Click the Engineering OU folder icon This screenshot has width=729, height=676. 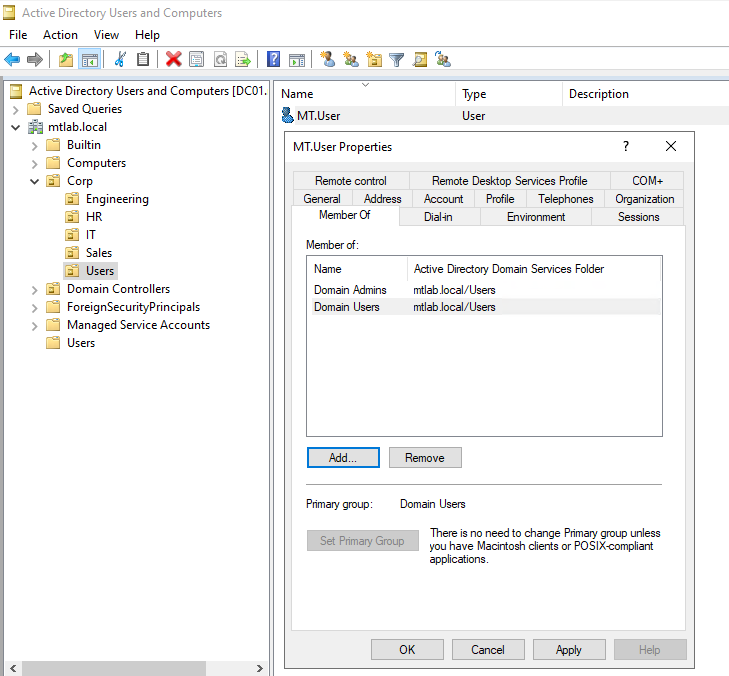pyautogui.click(x=72, y=199)
